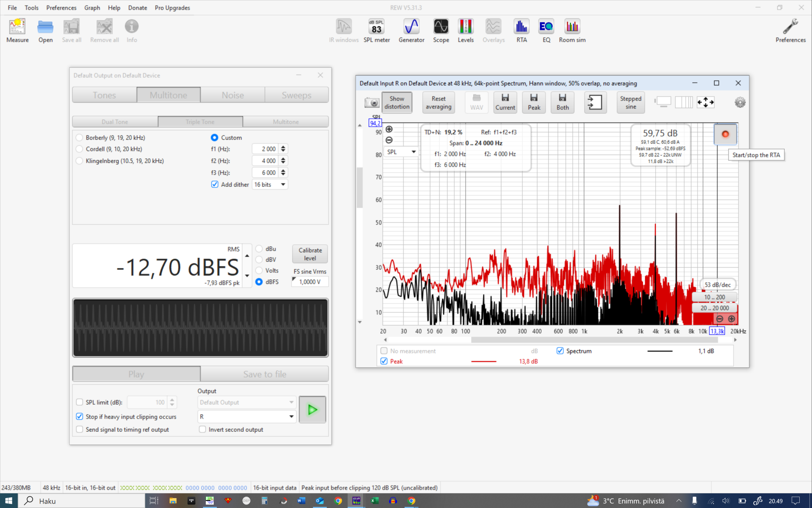
Task: Click f2 (Hz) stepper arrows
Action: click(283, 161)
